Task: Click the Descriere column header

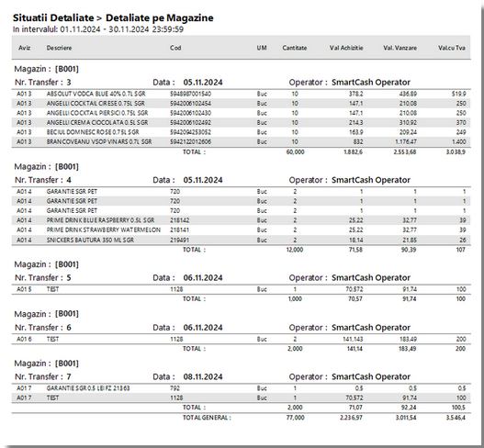Action: (x=59, y=48)
